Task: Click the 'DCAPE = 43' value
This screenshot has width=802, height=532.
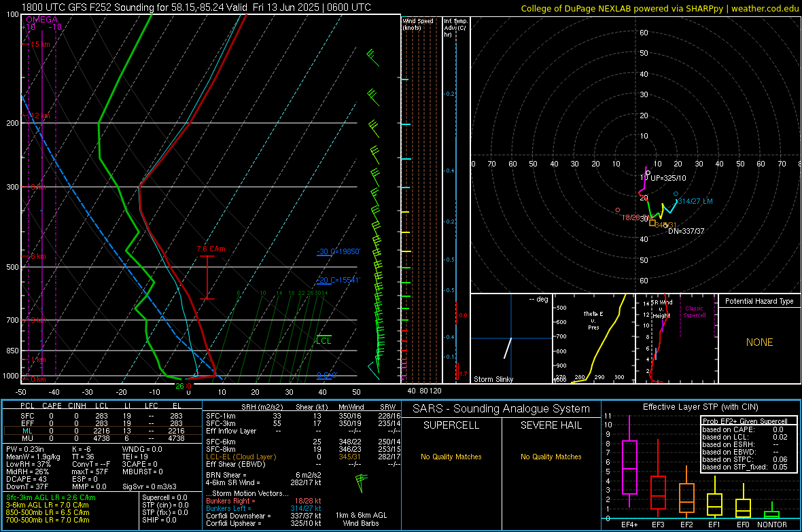Action: point(27,479)
